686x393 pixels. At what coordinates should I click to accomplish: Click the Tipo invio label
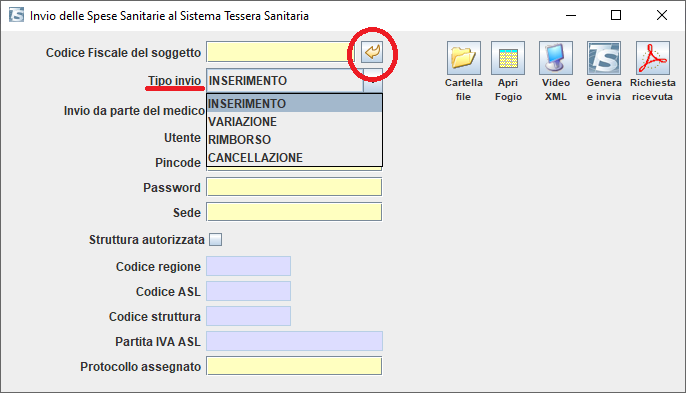(x=174, y=81)
